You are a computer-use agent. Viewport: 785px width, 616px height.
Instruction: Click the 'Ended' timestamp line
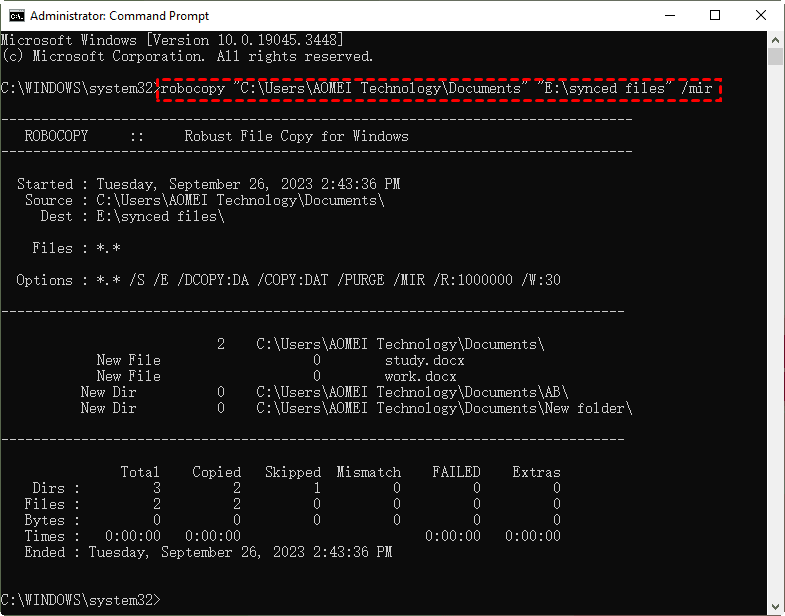pos(196,552)
